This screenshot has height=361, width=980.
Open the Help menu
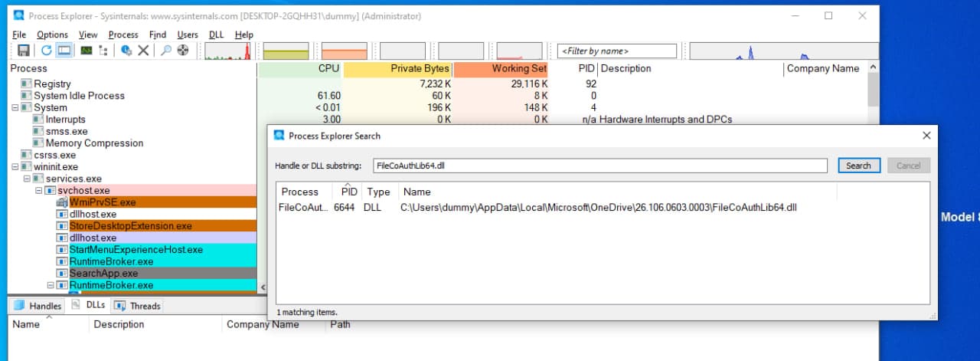point(244,34)
